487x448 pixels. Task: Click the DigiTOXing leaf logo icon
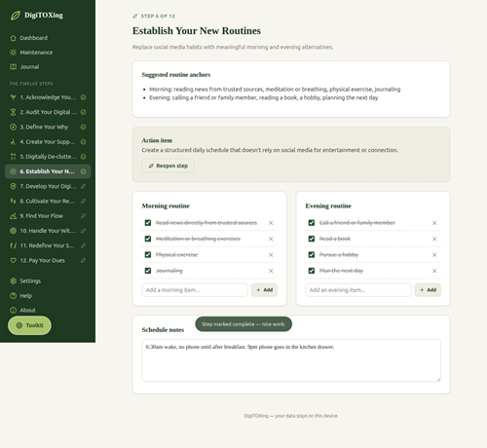point(16,16)
